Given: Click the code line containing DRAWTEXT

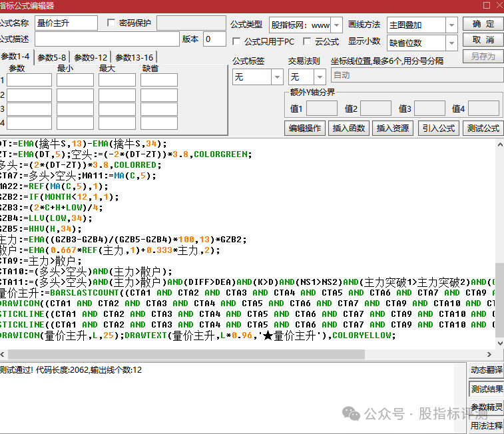Looking at the screenshot, I should point(198,335).
